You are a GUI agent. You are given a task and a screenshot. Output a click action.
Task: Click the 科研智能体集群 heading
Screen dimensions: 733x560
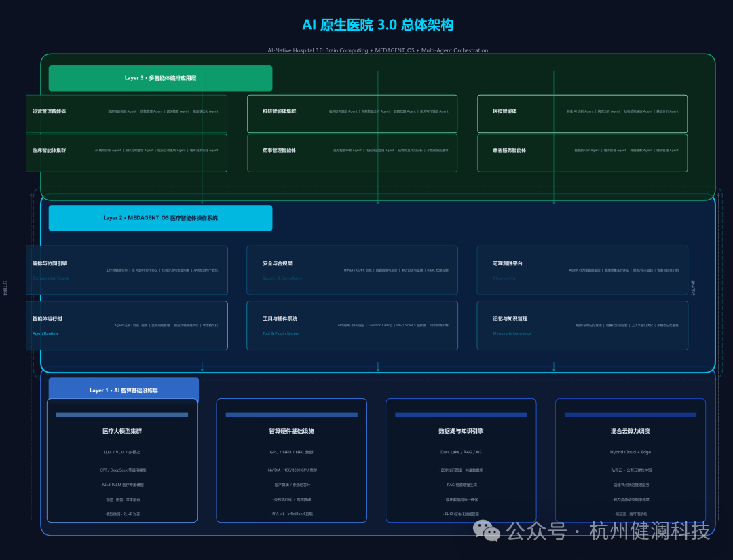tap(279, 111)
